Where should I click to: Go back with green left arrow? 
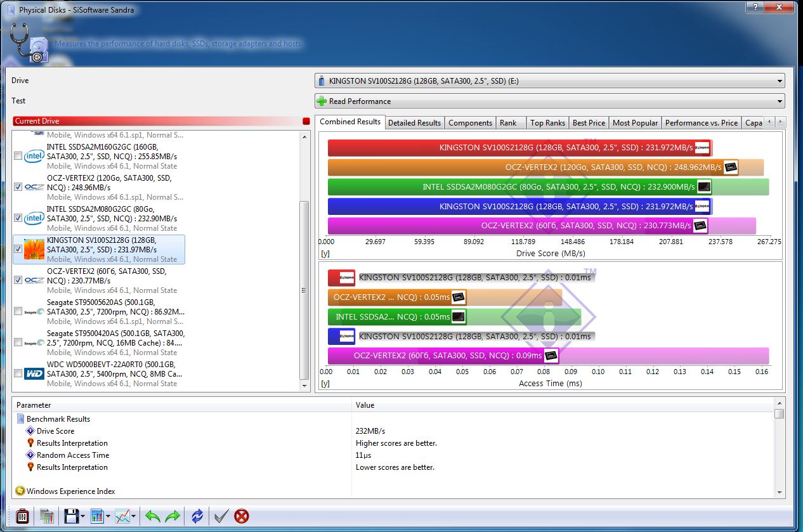click(x=152, y=516)
